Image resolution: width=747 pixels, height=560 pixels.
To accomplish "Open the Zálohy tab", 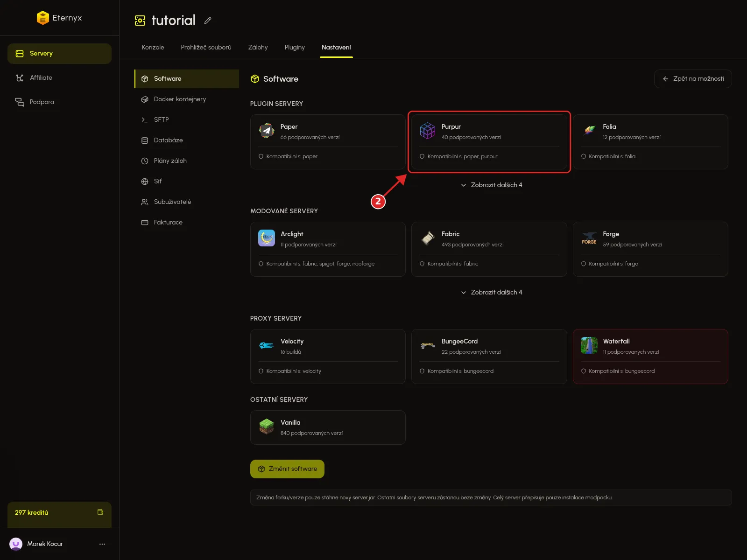I will [258, 48].
